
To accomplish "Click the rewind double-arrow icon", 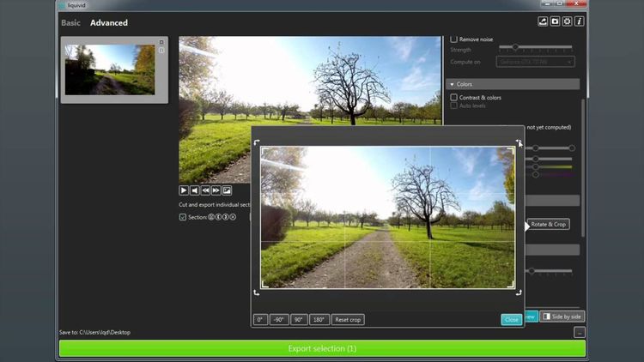I will click(x=205, y=190).
